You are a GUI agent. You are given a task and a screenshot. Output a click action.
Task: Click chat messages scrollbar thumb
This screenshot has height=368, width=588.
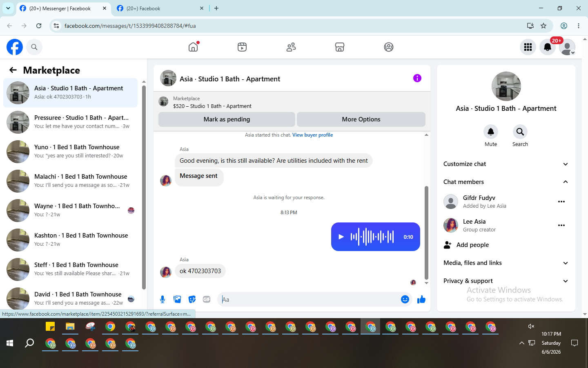[x=426, y=232]
